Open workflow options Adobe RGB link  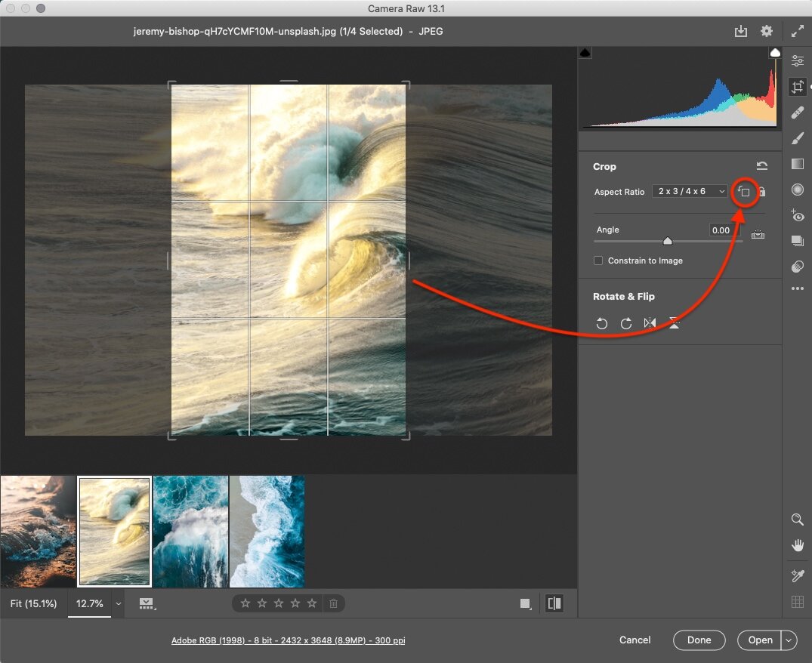click(x=288, y=640)
